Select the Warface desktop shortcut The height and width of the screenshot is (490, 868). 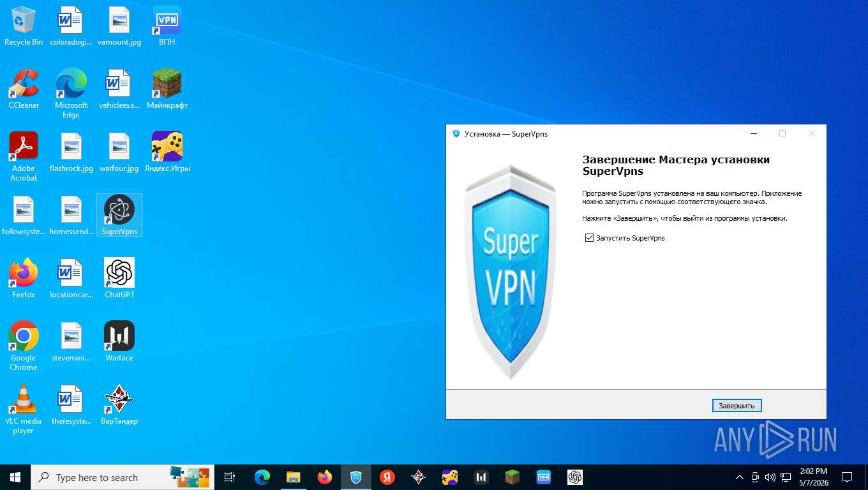pos(119,342)
